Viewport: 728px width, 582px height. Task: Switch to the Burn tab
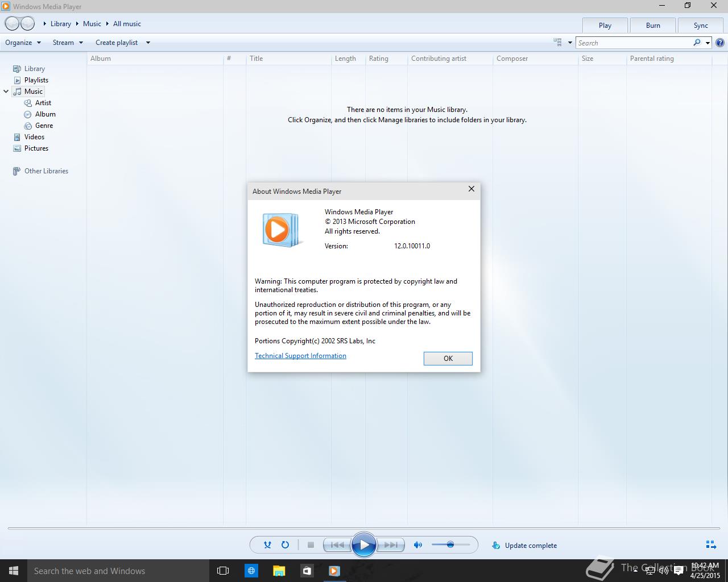pos(653,26)
